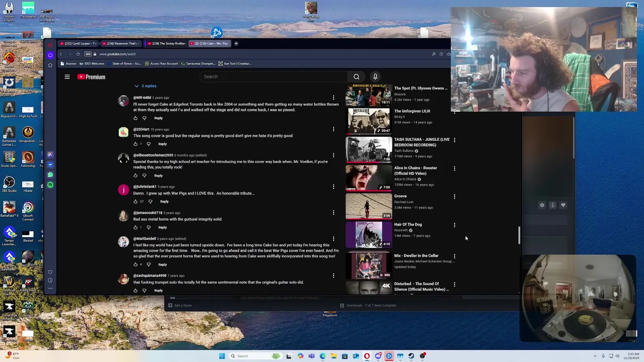The image size is (644, 362).
Task: Switch to Paramore: That's browser tab
Action: tap(121, 43)
